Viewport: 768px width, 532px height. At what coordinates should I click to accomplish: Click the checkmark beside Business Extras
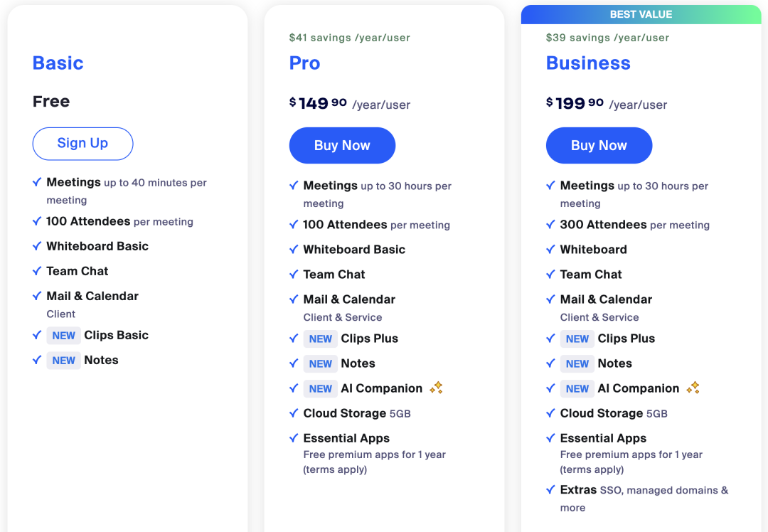pos(550,489)
